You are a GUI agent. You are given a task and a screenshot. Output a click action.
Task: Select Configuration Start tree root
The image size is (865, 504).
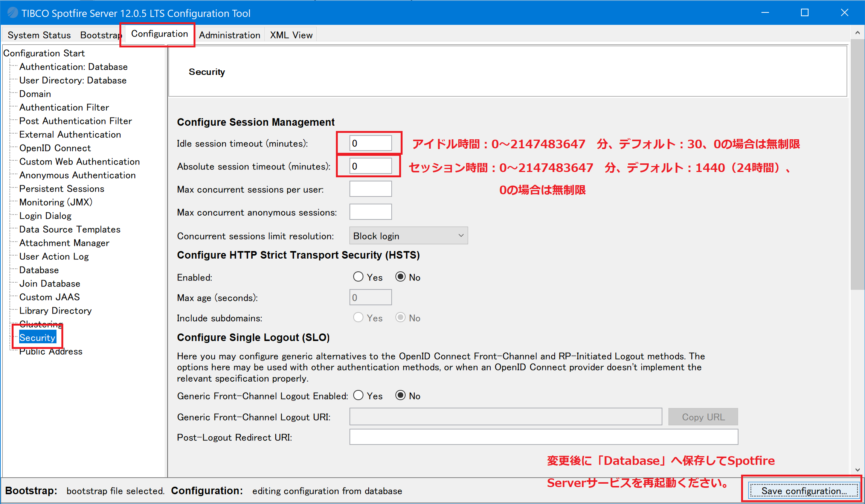point(44,53)
